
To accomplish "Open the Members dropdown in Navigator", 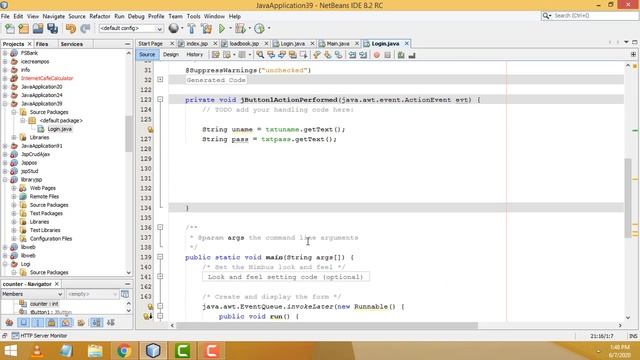I will coord(32,294).
